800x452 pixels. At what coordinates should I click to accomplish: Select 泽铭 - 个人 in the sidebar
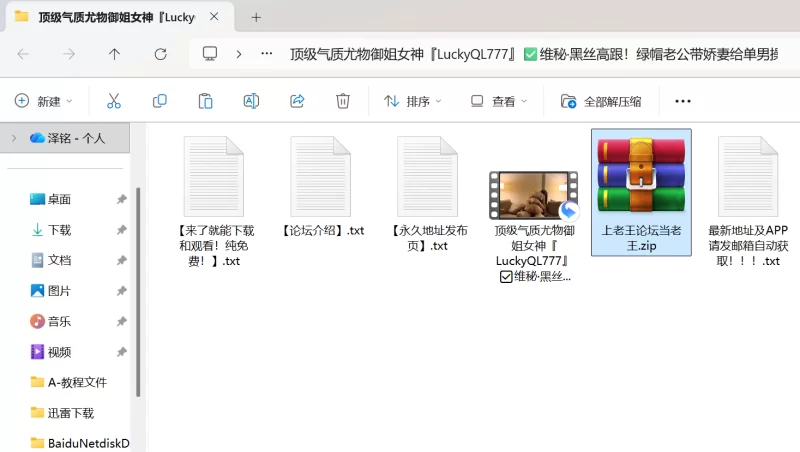tap(65, 138)
